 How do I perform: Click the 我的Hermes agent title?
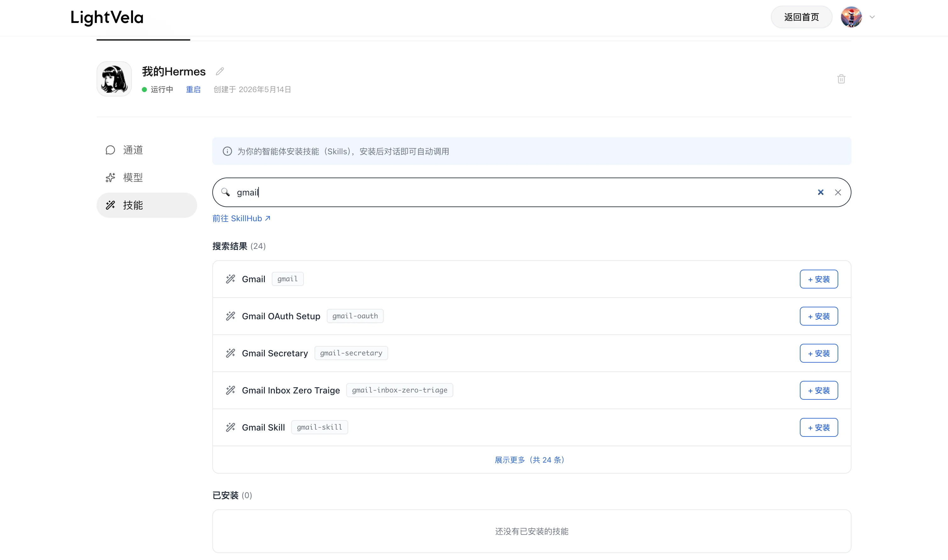click(174, 71)
